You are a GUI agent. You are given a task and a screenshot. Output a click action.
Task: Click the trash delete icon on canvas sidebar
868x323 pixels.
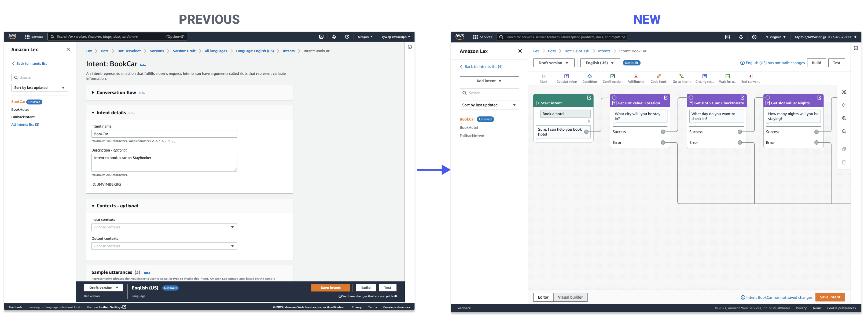[x=844, y=162]
